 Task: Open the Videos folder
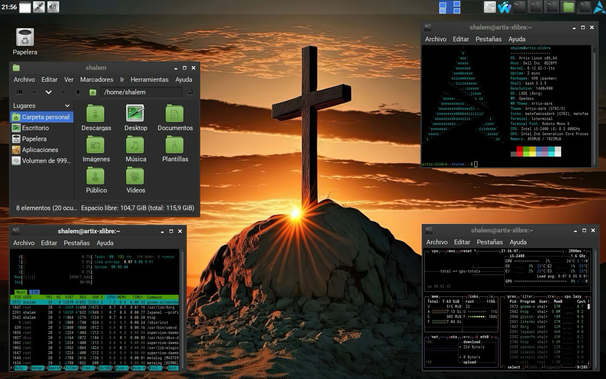[136, 180]
